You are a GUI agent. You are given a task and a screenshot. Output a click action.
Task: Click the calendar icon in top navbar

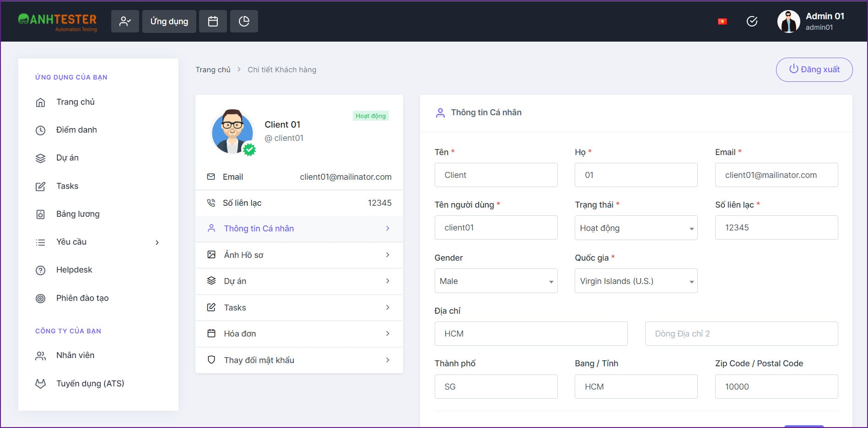213,21
